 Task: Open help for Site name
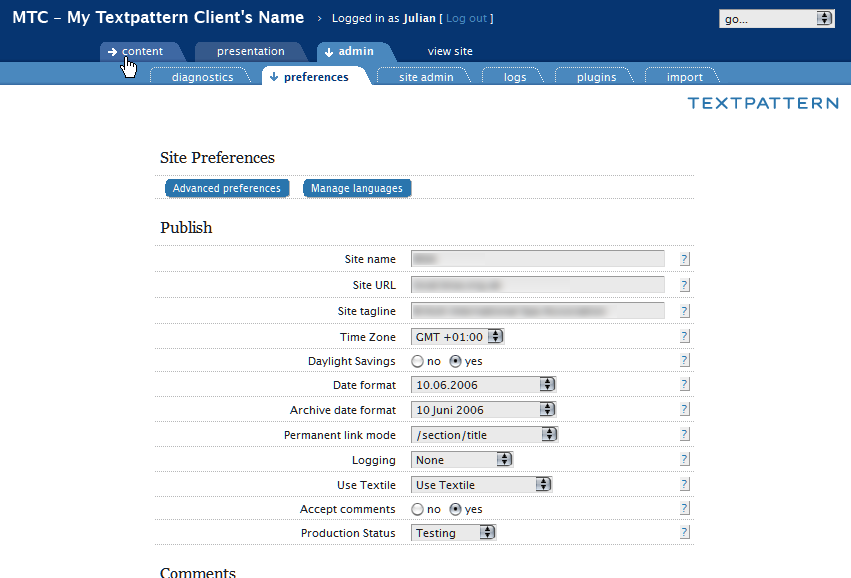pos(684,259)
